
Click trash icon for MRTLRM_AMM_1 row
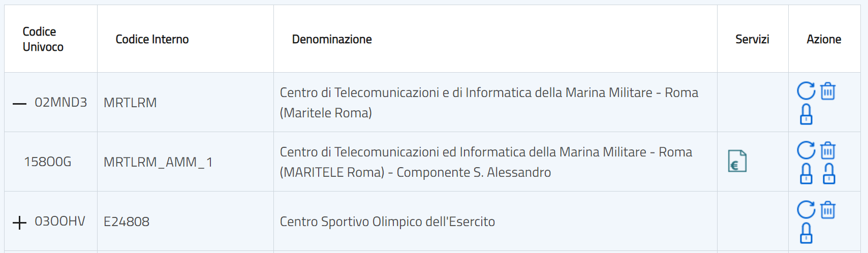pyautogui.click(x=828, y=151)
